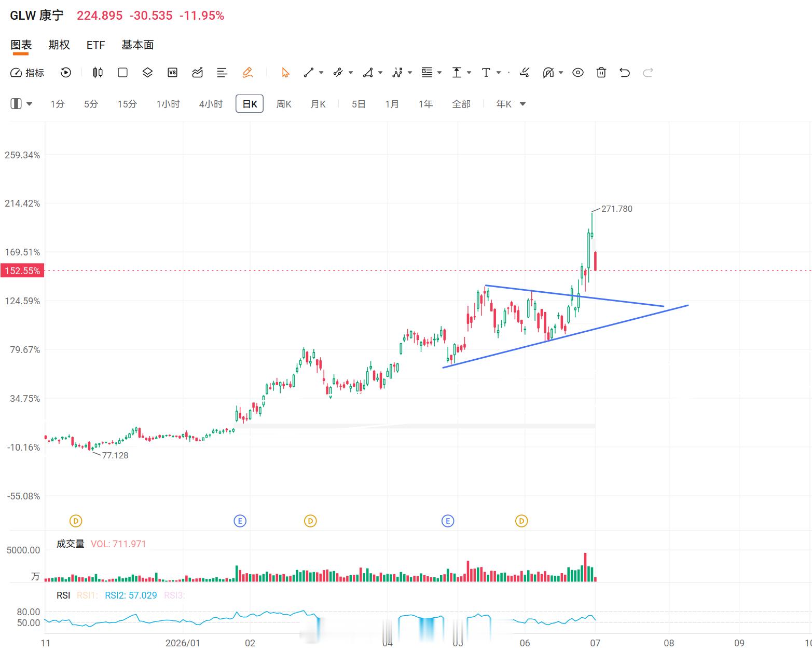
Task: Expand the wave pattern tool dropdown arrow
Action: point(410,73)
